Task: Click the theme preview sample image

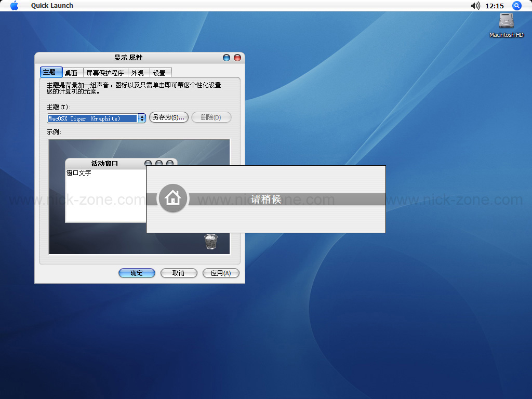Action: pos(139,196)
